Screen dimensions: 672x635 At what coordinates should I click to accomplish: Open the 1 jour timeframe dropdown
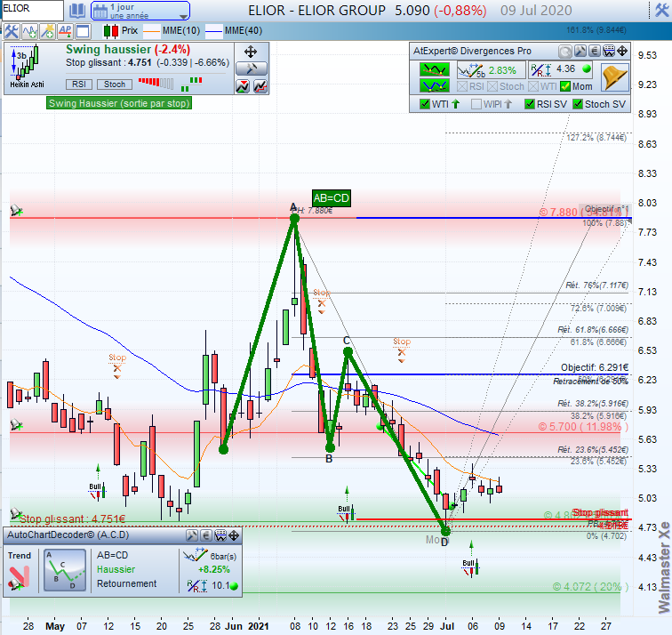point(140,11)
